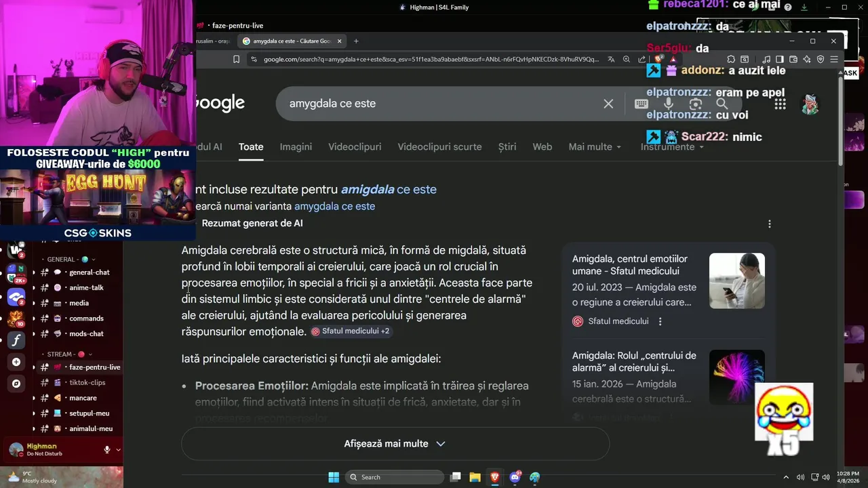868x488 pixels.
Task: Open the tiktok-clips channel in Discord
Action: (x=87, y=382)
